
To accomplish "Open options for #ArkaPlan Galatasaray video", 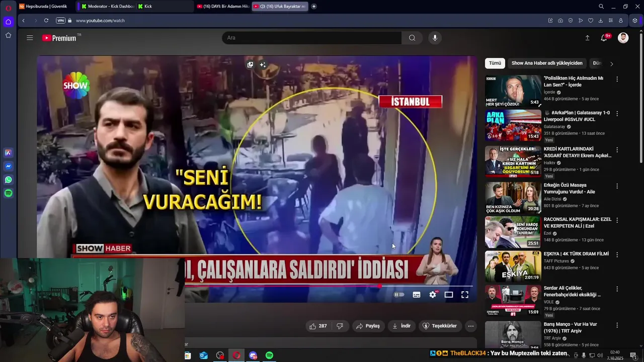I will point(617,114).
